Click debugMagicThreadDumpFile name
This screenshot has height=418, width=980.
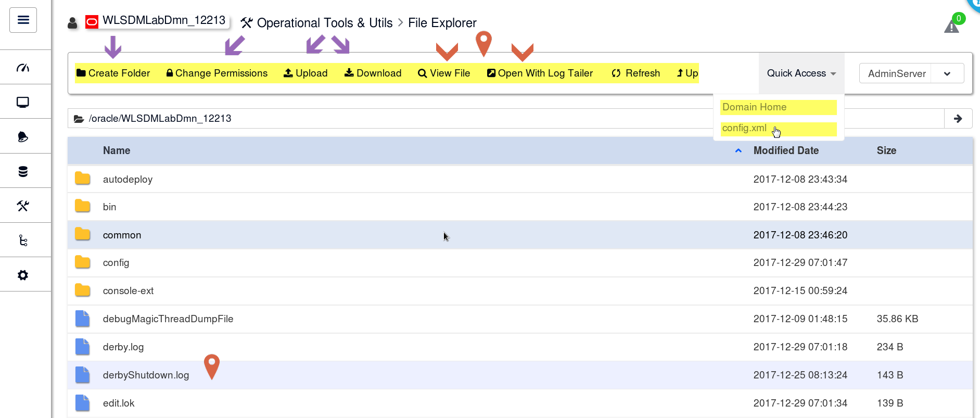[168, 319]
